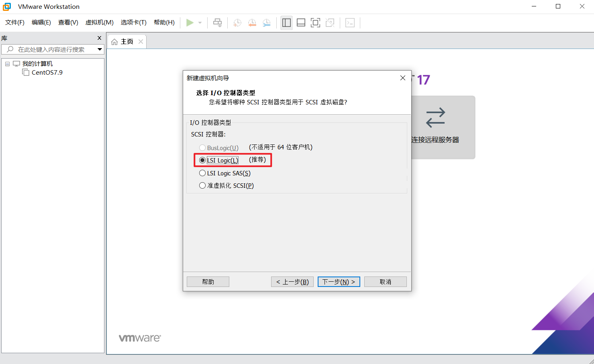
Task: Click the take snapshot clock icon
Action: (x=237, y=23)
